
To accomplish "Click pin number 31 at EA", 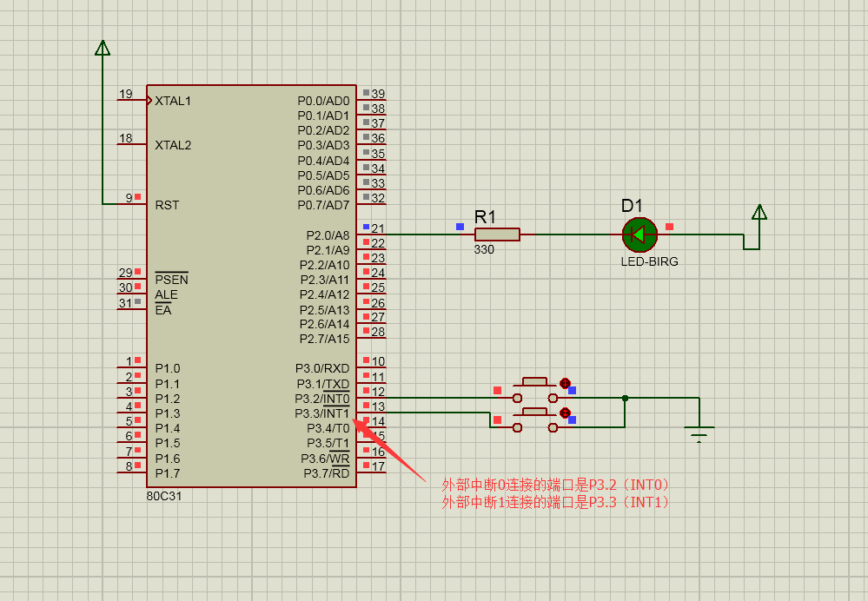I will (126, 303).
